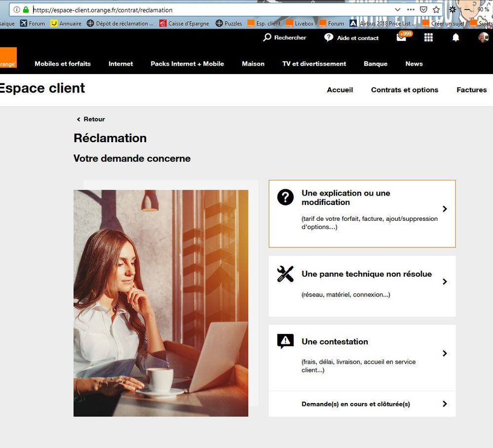
Task: Open the Dépôt de réclamation bookmark
Action: tap(120, 23)
